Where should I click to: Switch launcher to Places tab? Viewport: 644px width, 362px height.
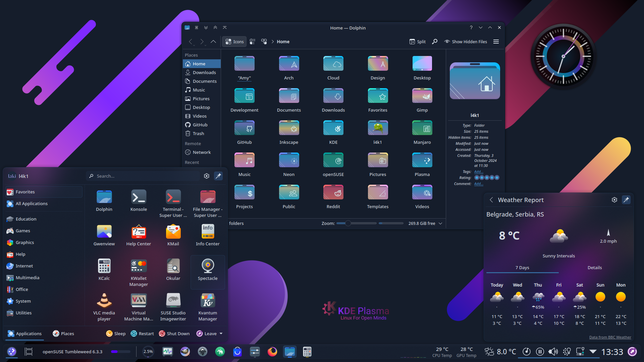(x=63, y=334)
